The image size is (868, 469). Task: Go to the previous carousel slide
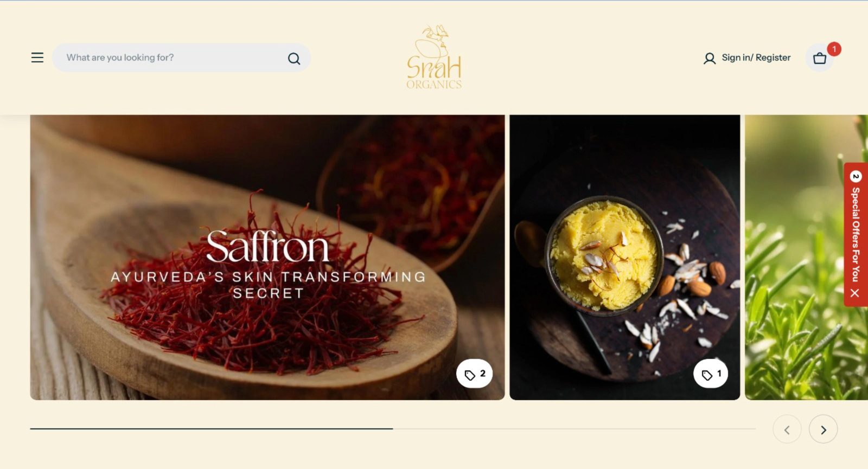tap(787, 429)
